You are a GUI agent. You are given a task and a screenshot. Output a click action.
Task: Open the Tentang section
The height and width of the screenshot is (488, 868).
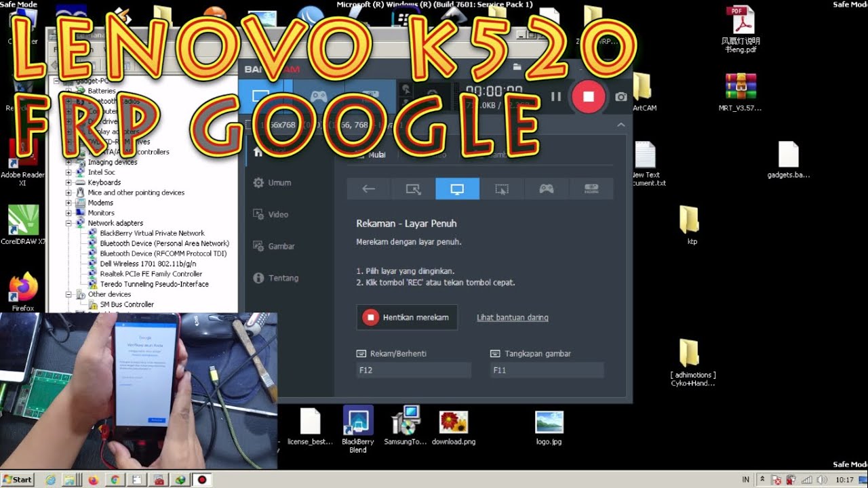click(x=275, y=278)
